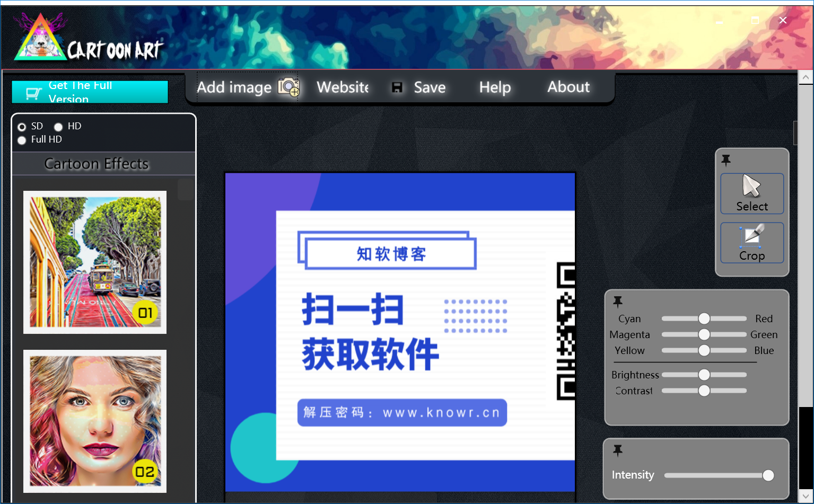Click the scroll down arrow on right scrollbar
The height and width of the screenshot is (504, 814).
(x=806, y=496)
